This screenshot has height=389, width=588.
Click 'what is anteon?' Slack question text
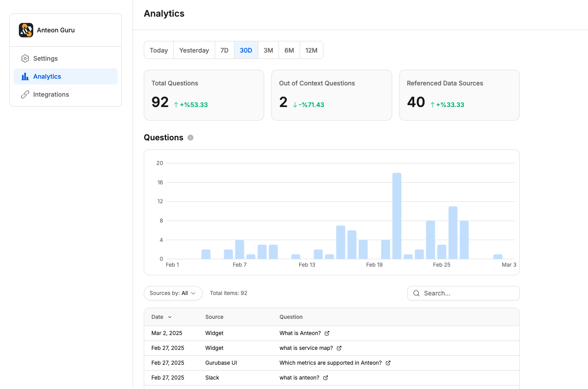point(300,378)
